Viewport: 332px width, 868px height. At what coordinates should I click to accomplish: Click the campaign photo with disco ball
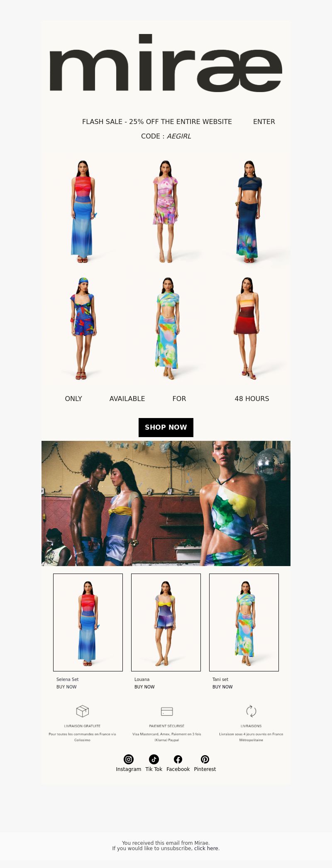tap(166, 503)
